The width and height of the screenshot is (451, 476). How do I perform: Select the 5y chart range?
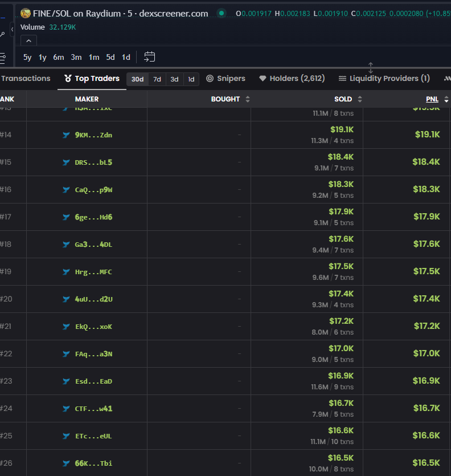click(27, 57)
